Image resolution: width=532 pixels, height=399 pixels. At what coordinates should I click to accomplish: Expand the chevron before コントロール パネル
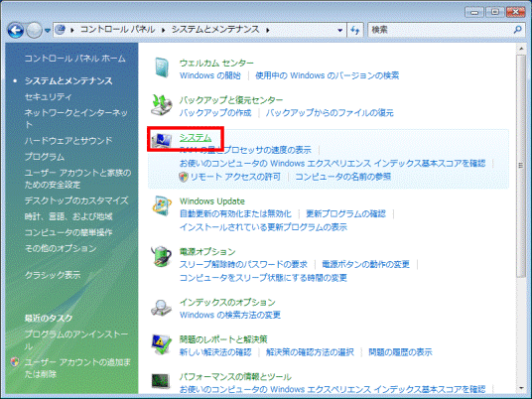[x=72, y=30]
